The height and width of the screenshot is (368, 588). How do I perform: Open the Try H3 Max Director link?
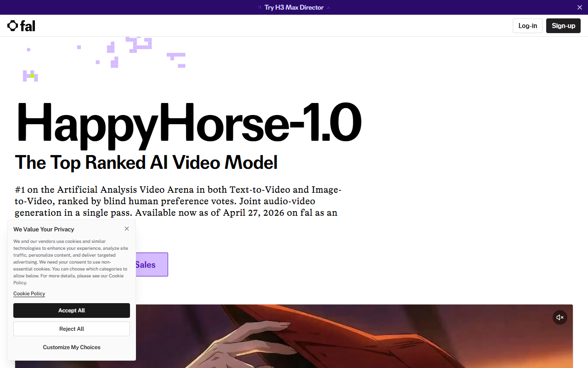(294, 7)
